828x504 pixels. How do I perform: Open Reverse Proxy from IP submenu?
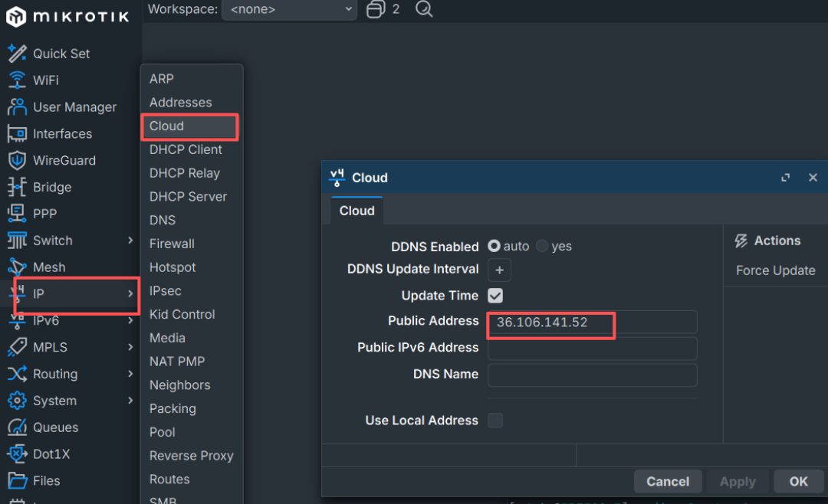coord(191,456)
